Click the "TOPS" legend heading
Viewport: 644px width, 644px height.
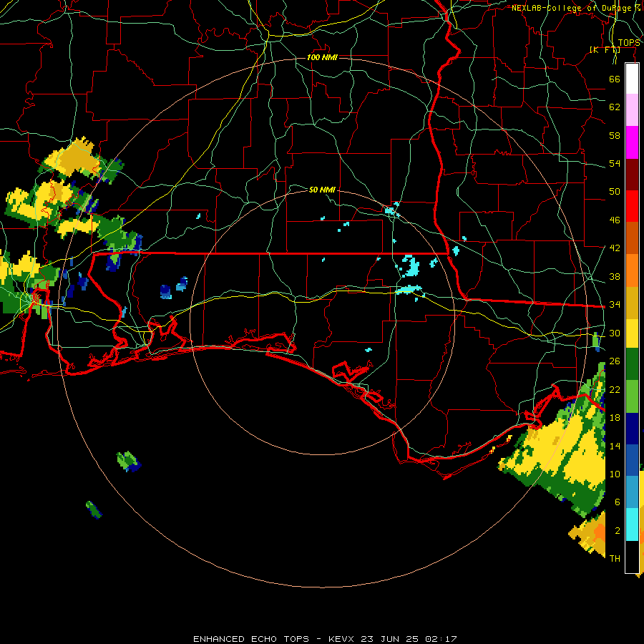click(629, 43)
